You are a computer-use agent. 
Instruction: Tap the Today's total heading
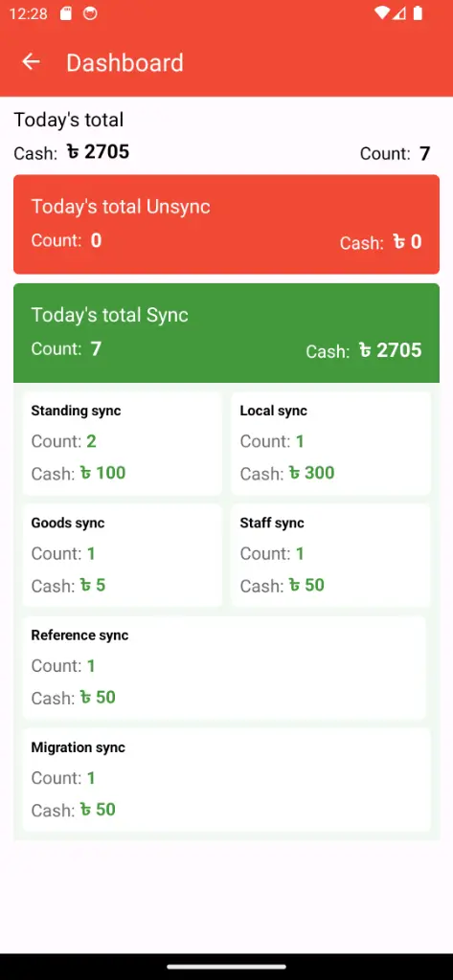pyautogui.click(x=69, y=120)
